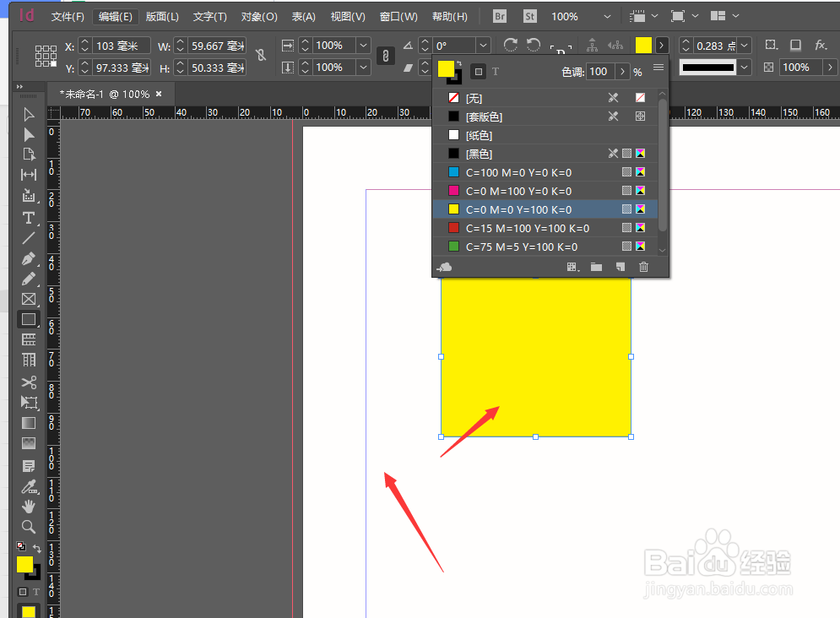Viewport: 840px width, 618px height.
Task: Swap fill and stroke arrows in toolbox
Action: click(37, 549)
